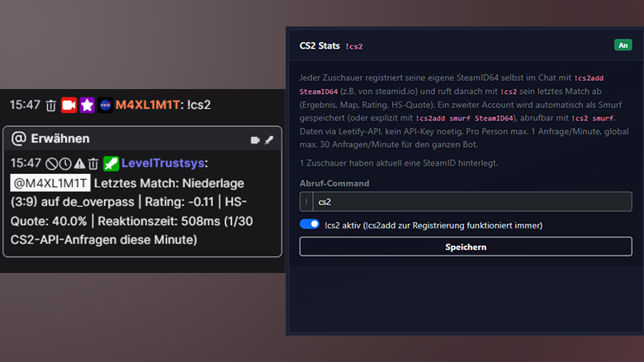Click the pin icon in the Erwähnen header
Viewport: 644px width, 362px height.
(x=269, y=140)
